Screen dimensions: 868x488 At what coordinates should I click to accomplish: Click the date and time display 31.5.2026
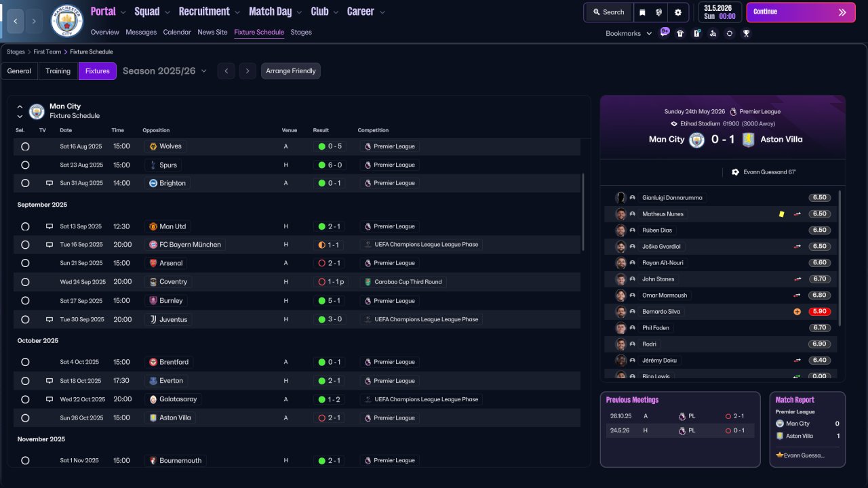point(719,12)
